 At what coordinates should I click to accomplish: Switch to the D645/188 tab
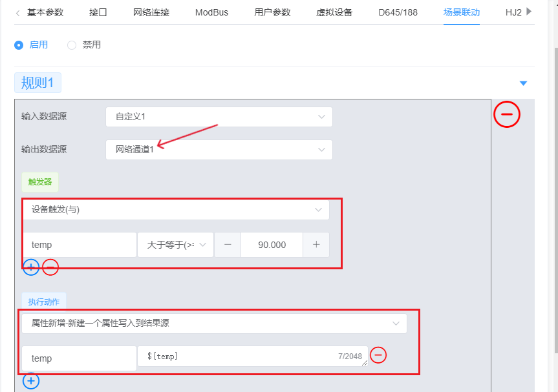[x=398, y=12]
